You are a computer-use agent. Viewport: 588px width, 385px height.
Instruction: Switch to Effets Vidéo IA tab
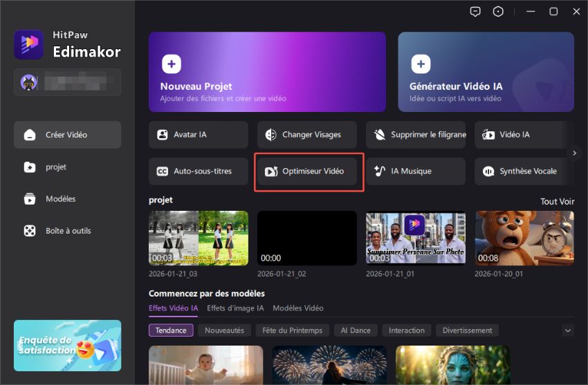[x=173, y=308]
